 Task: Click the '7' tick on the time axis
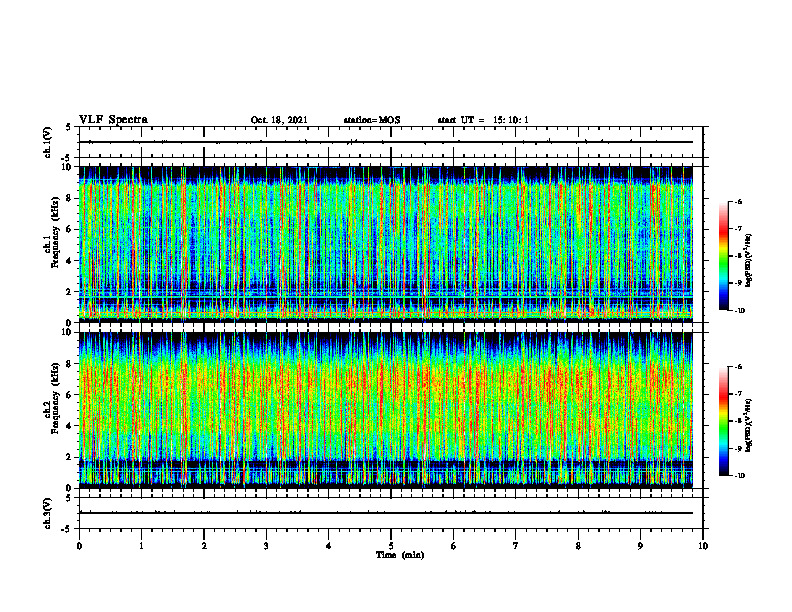click(x=516, y=546)
